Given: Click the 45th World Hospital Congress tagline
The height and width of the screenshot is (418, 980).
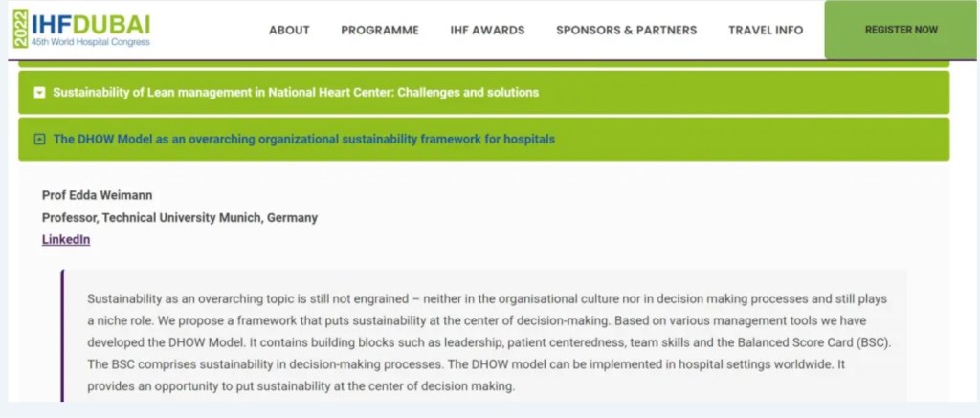Looking at the screenshot, I should [91, 42].
